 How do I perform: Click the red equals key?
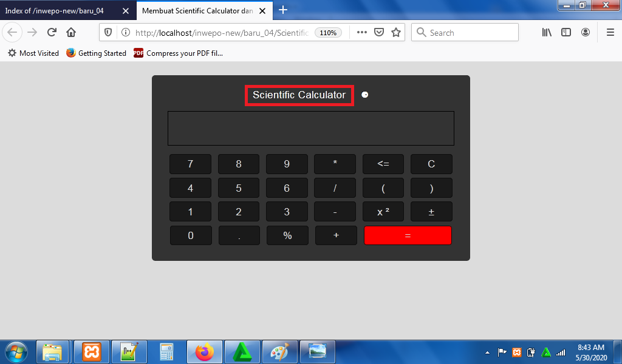(408, 235)
